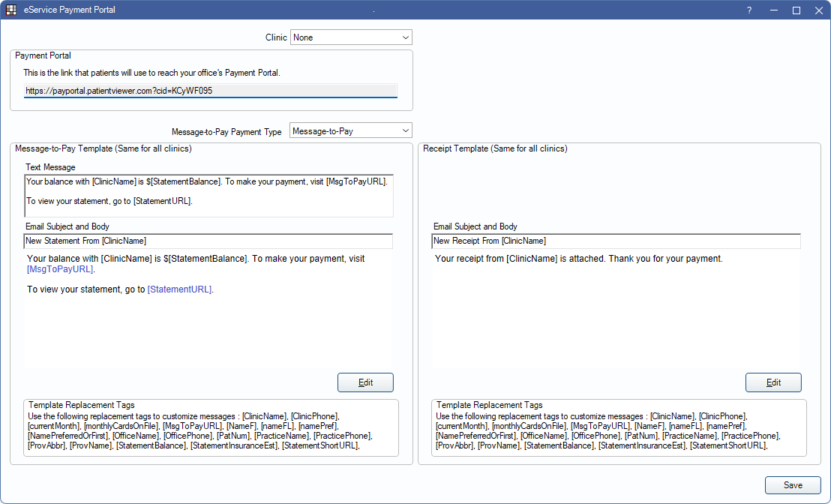This screenshot has height=504, width=831.
Task: Maximize the eService Payment Portal window
Action: pyautogui.click(x=796, y=10)
